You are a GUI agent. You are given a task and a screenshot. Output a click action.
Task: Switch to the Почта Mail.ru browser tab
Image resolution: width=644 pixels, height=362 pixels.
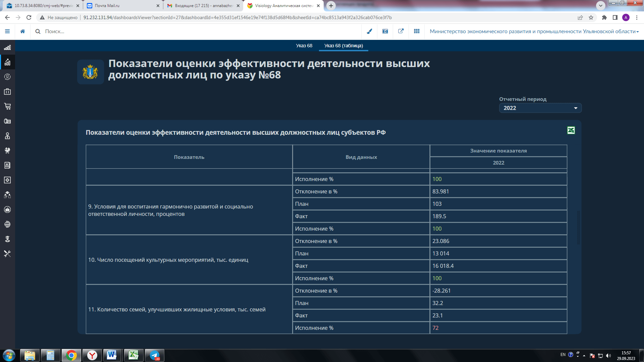click(123, 6)
